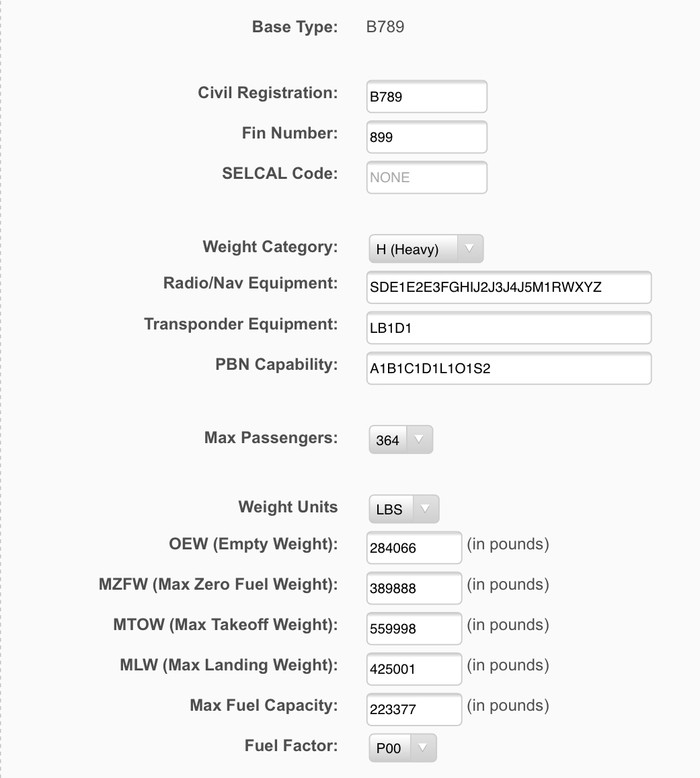Viewport: 700px width, 778px height.
Task: Click the Transponder Equipment field
Action: pos(509,328)
